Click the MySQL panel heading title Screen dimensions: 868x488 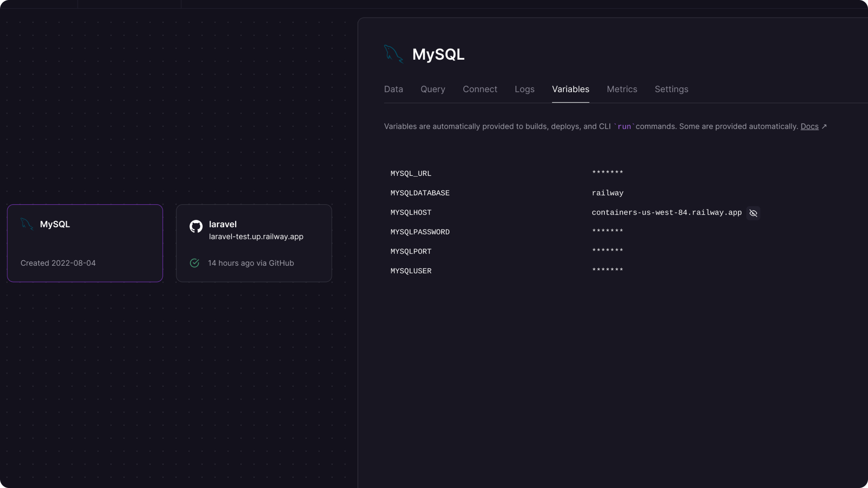coord(438,54)
